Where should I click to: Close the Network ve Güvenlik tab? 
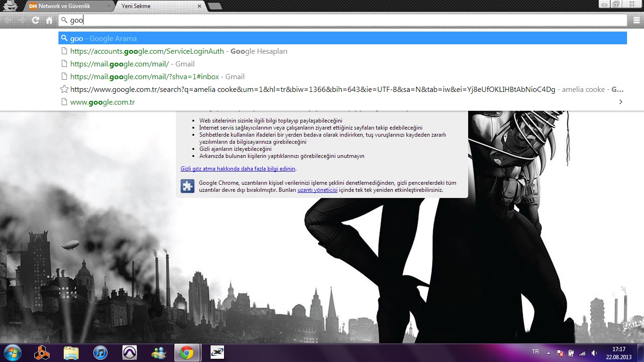click(x=109, y=7)
